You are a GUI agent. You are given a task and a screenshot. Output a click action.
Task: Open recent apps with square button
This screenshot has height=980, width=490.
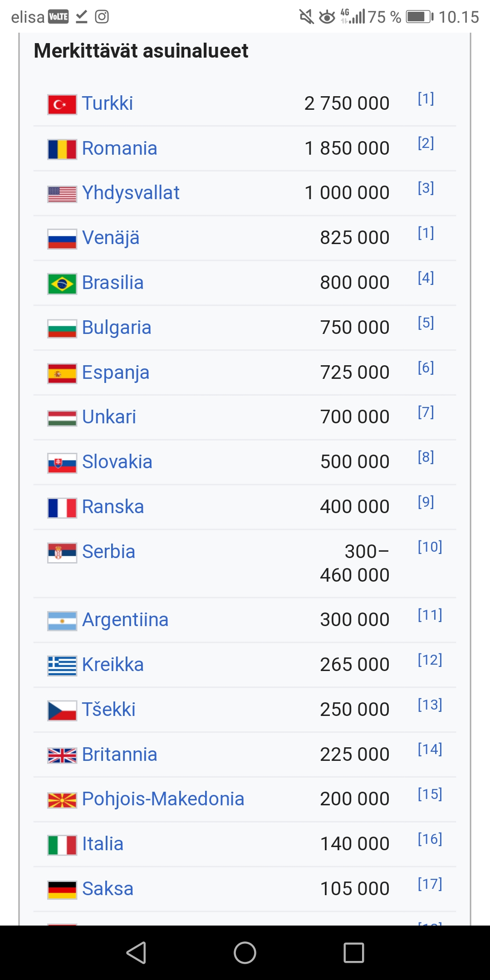(354, 952)
